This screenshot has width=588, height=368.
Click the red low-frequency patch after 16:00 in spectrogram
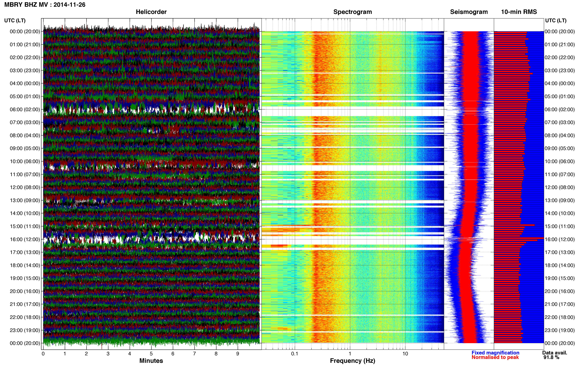(279, 246)
